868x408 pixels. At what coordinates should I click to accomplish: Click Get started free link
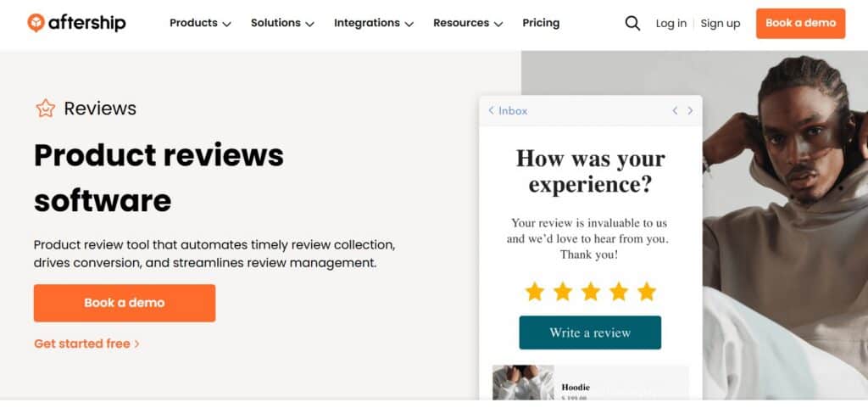tap(87, 344)
